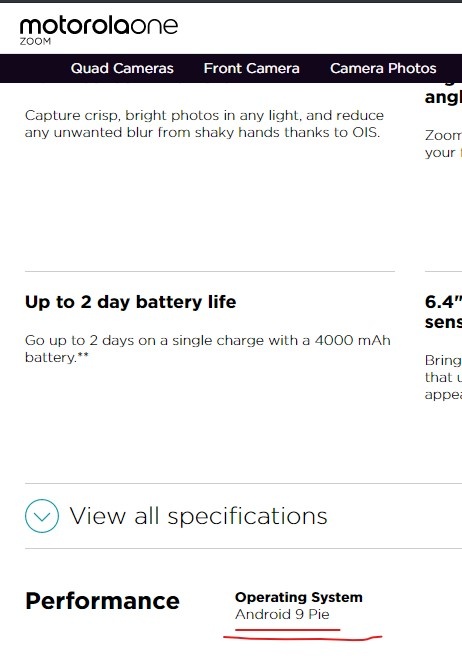Click the partially visible 6.4" heading
The image size is (462, 660).
click(x=443, y=312)
